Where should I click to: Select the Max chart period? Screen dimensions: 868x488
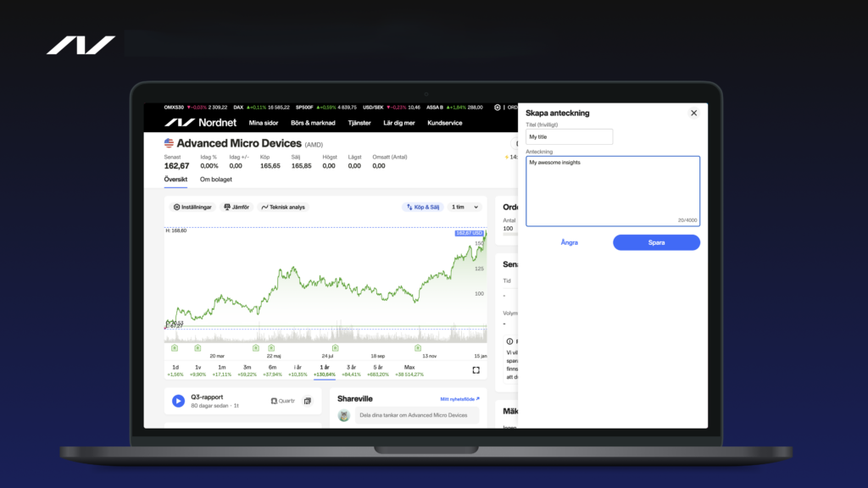(409, 371)
